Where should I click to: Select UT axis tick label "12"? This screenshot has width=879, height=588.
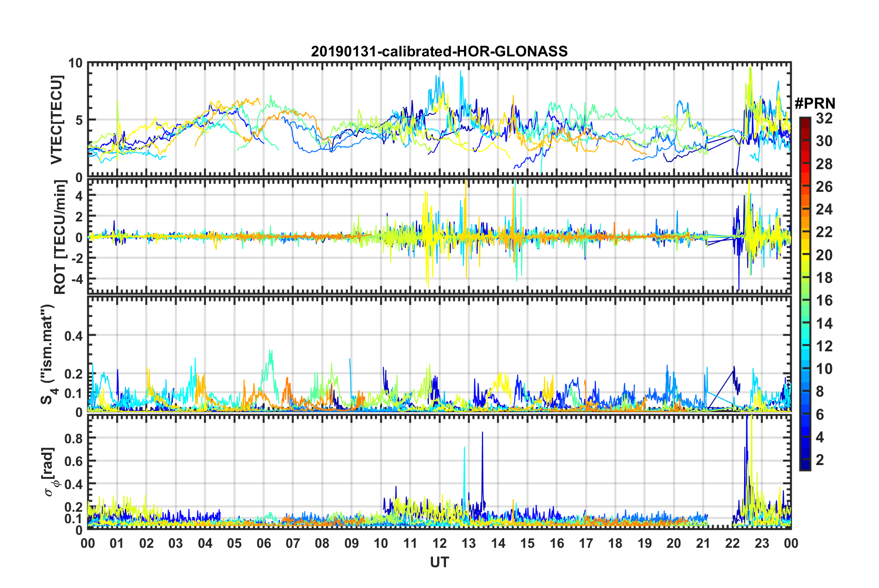tap(439, 543)
